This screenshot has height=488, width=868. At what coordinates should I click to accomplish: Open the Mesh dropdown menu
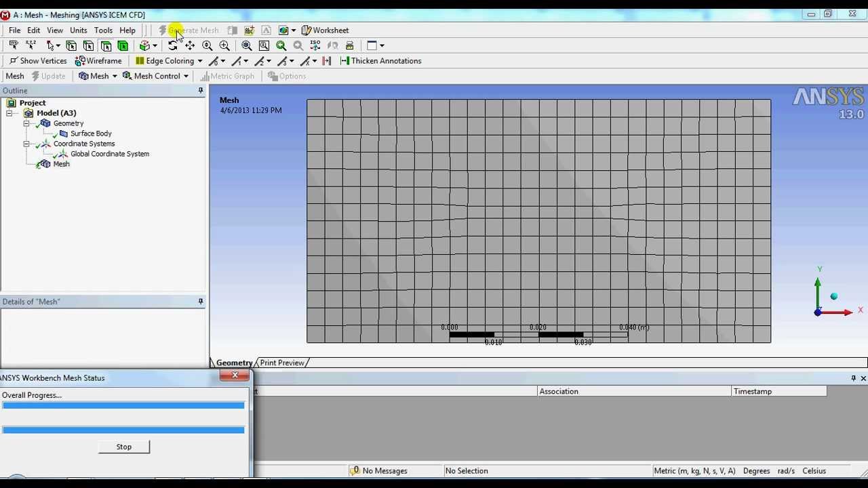pos(98,76)
